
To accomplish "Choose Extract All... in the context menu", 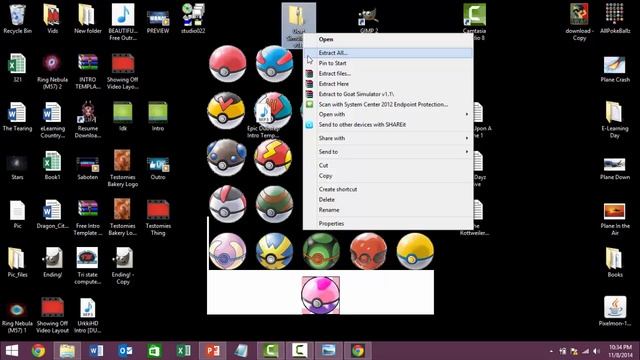I will click(388, 53).
